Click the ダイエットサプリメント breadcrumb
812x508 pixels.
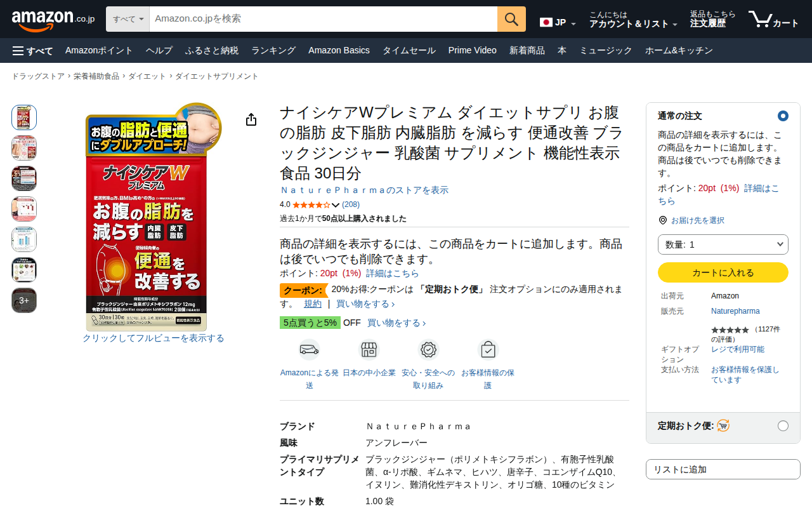(x=217, y=76)
